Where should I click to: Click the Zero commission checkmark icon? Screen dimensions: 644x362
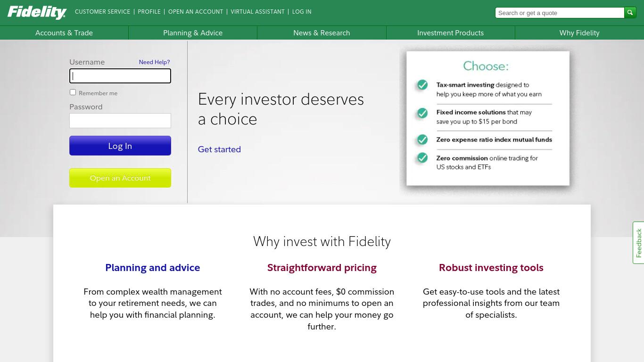(422, 157)
